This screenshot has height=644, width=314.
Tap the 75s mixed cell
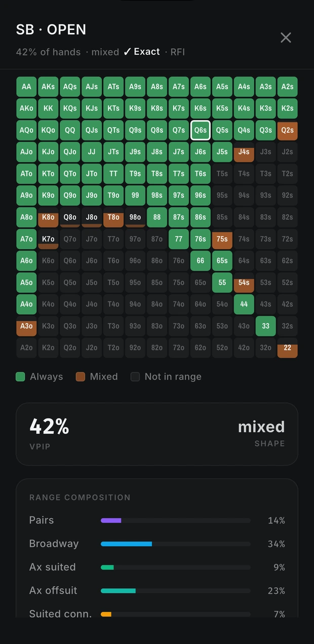click(x=222, y=239)
